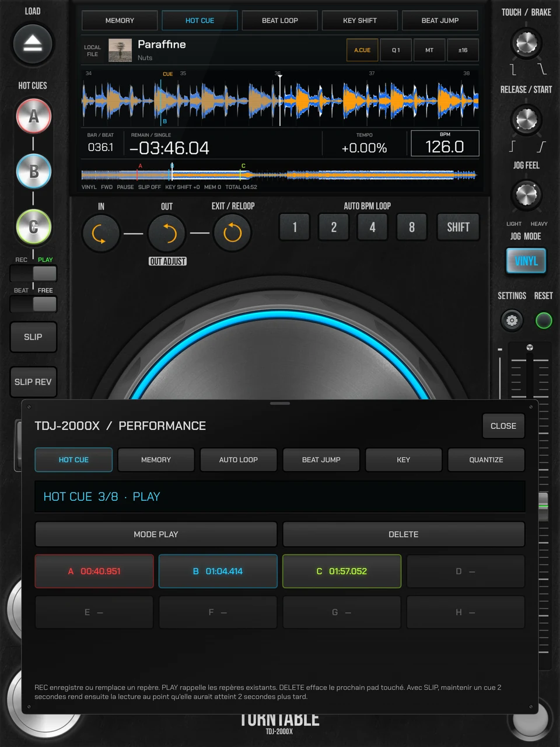Click the main scrolling waveform display

coord(280,100)
